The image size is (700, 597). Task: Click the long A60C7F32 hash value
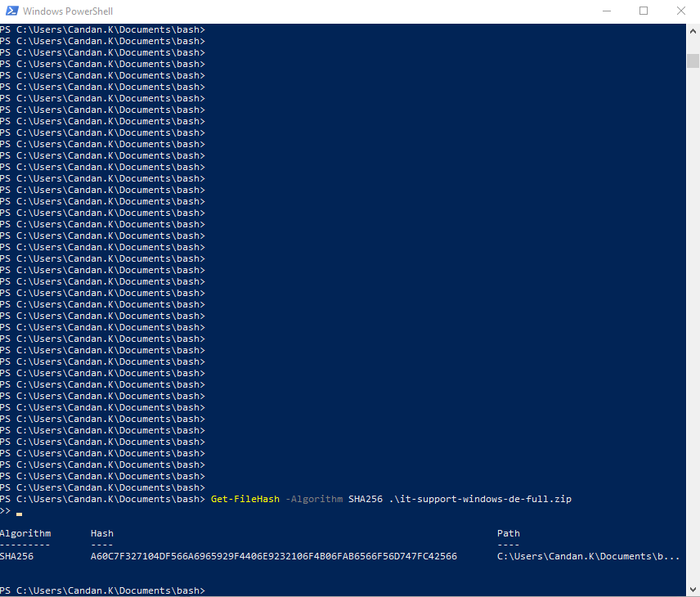coord(273,556)
